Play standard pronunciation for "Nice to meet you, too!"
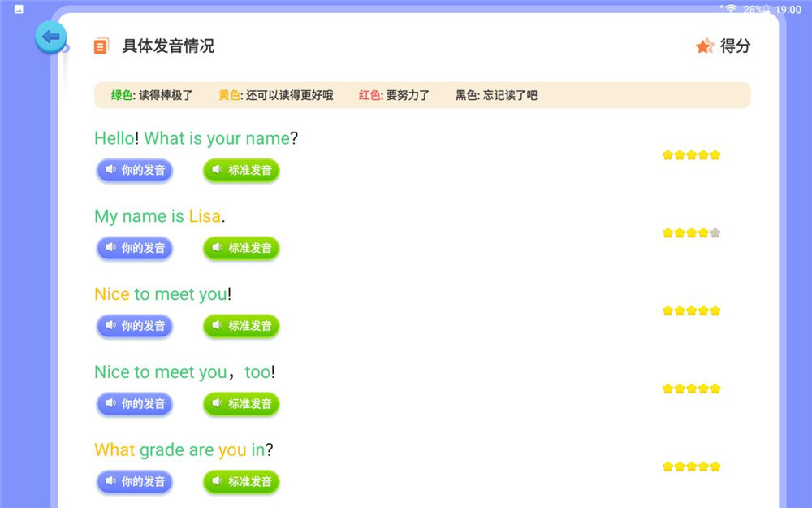The width and height of the screenshot is (812, 508). (x=241, y=404)
